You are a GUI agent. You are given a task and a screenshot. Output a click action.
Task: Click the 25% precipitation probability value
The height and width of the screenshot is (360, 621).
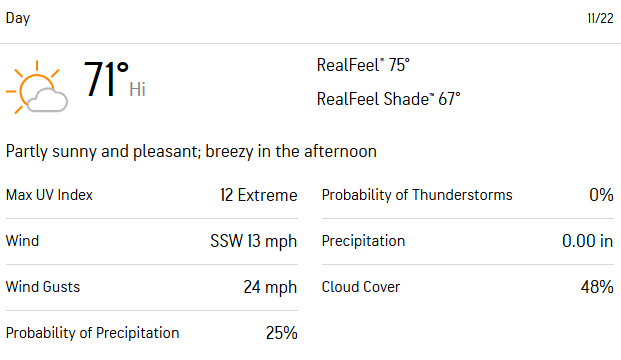click(282, 333)
